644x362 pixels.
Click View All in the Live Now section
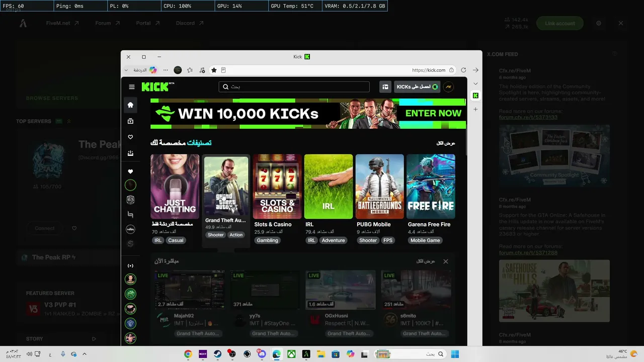tap(426, 261)
